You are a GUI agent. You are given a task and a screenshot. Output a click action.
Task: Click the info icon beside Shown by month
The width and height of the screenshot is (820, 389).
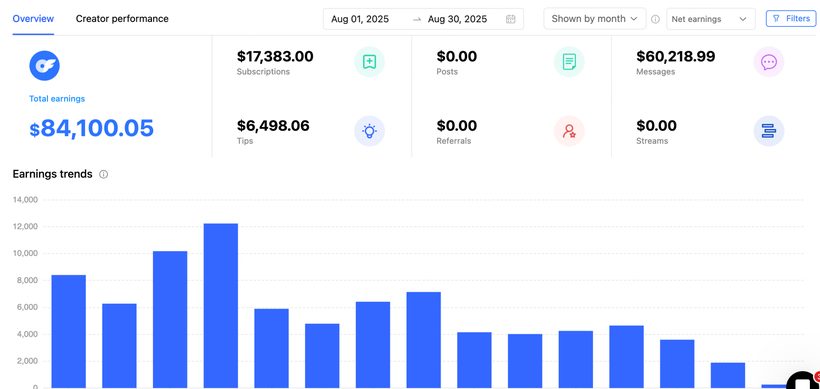tap(655, 19)
